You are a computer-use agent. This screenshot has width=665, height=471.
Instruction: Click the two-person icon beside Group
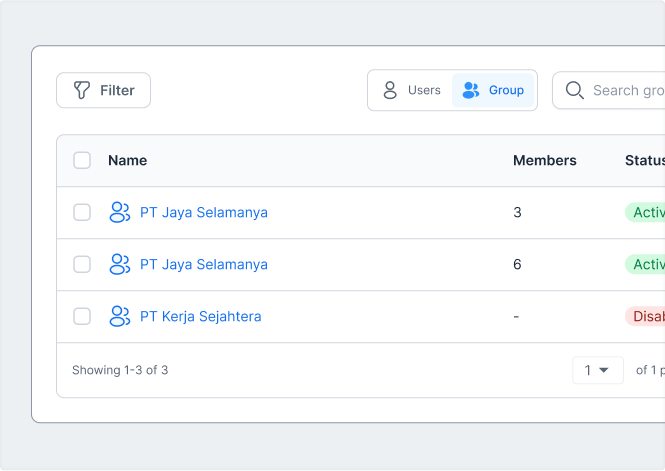click(471, 90)
